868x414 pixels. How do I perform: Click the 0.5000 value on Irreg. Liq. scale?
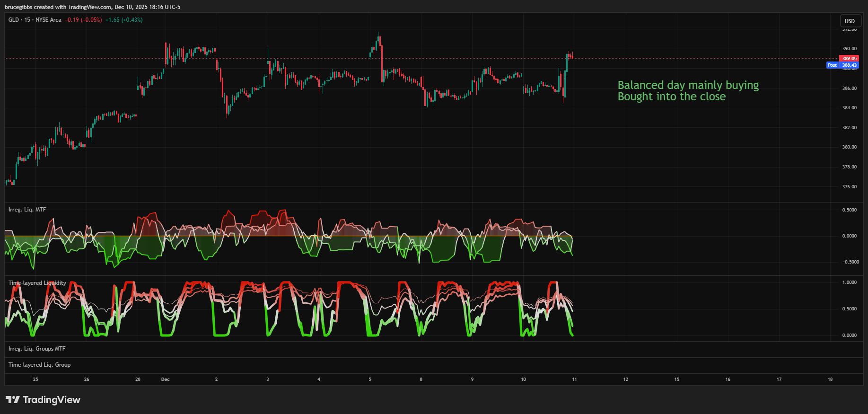(x=849, y=210)
